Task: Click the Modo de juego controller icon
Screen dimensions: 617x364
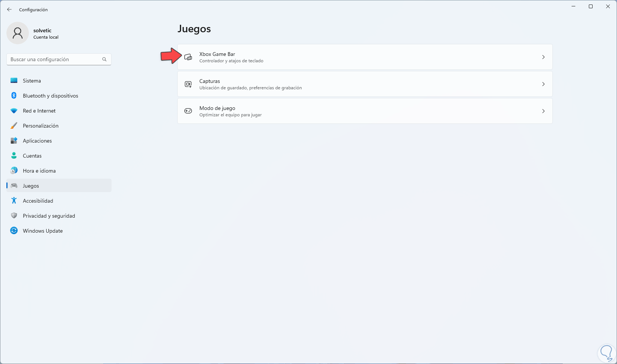Action: click(188, 111)
